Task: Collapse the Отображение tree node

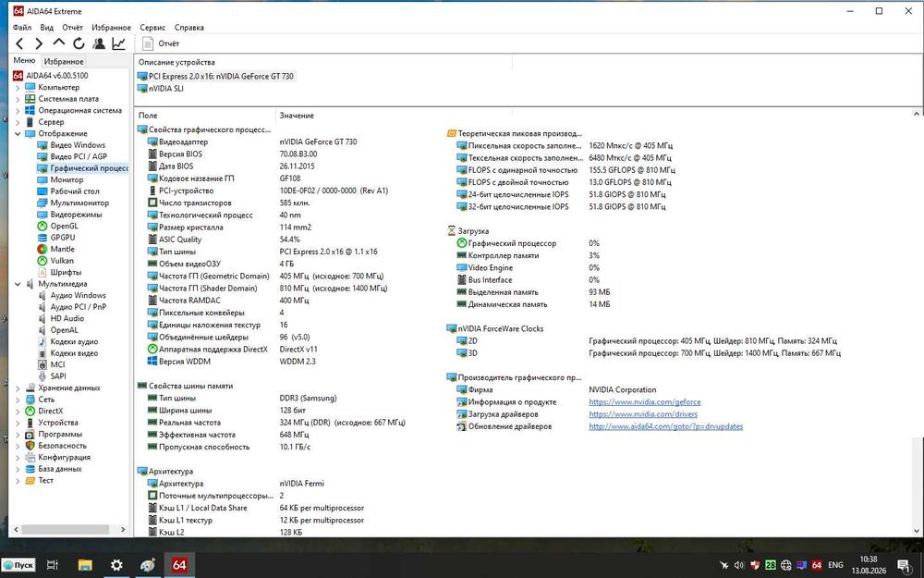Action: point(17,134)
